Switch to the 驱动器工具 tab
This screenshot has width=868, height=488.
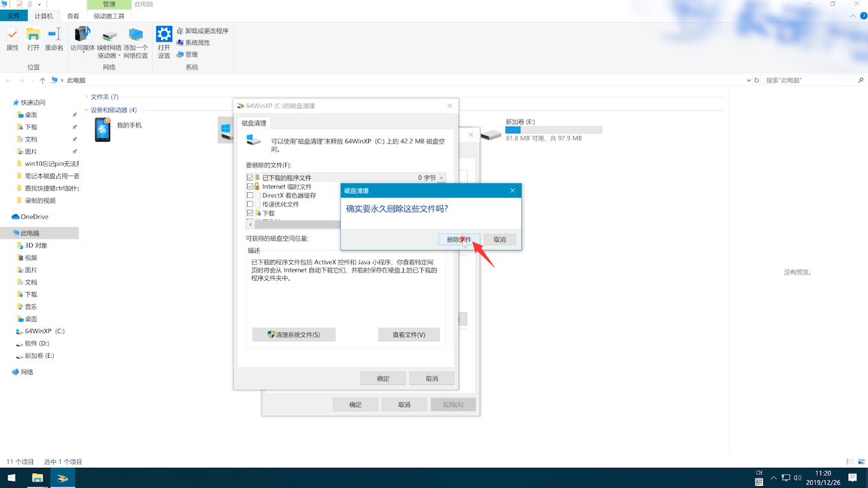109,16
